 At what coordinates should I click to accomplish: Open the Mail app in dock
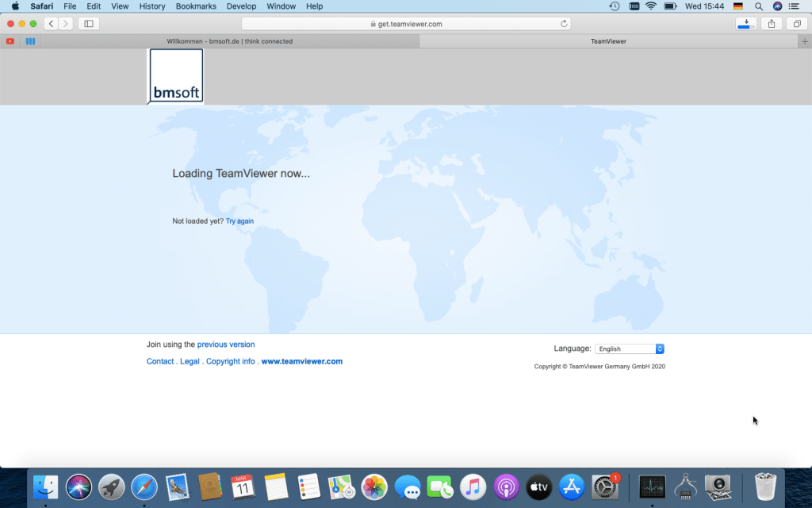click(177, 487)
